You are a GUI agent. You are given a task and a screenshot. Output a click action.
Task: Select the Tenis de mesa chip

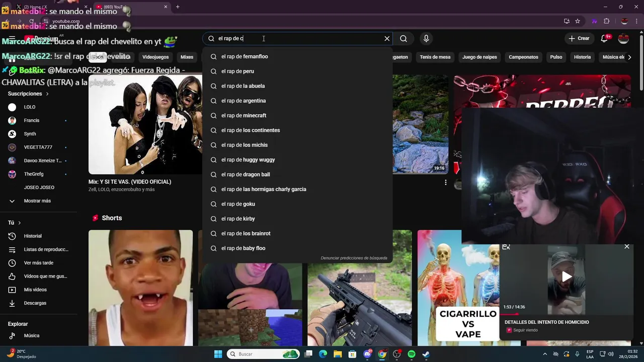pyautogui.click(x=435, y=57)
